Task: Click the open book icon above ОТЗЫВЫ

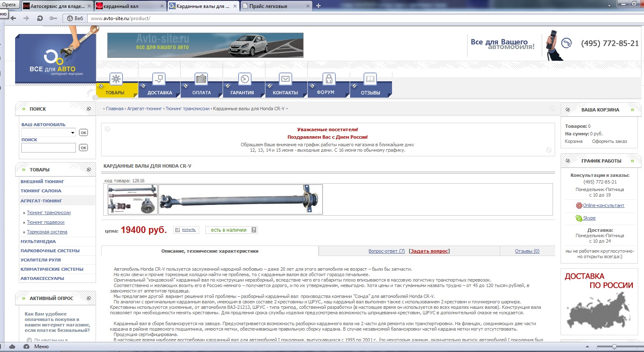Action: pyautogui.click(x=370, y=79)
